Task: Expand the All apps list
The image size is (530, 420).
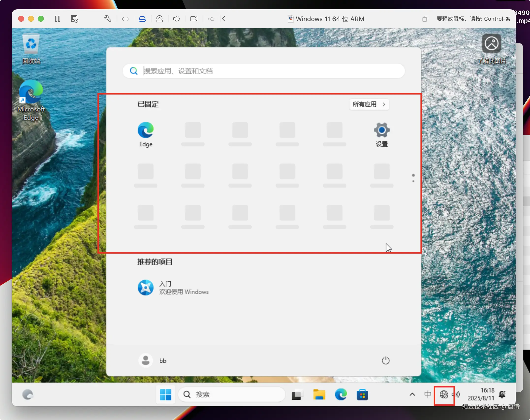Action: [x=369, y=104]
